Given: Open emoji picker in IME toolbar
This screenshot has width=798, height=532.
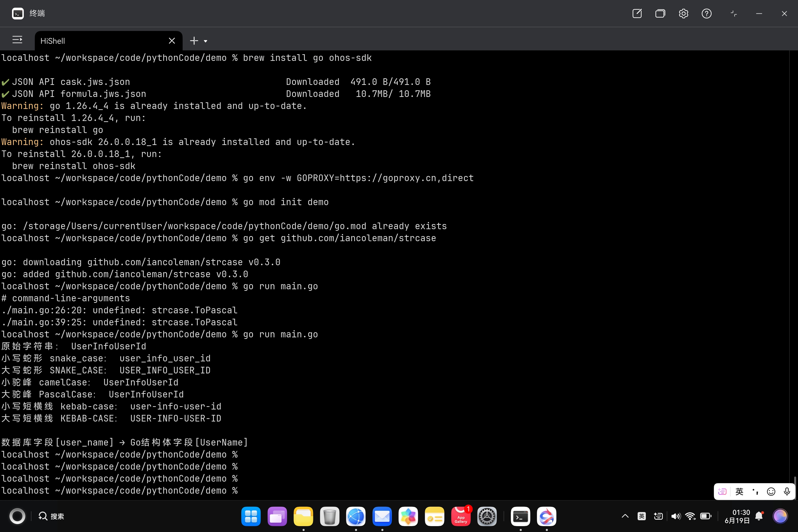Looking at the screenshot, I should pos(771,492).
